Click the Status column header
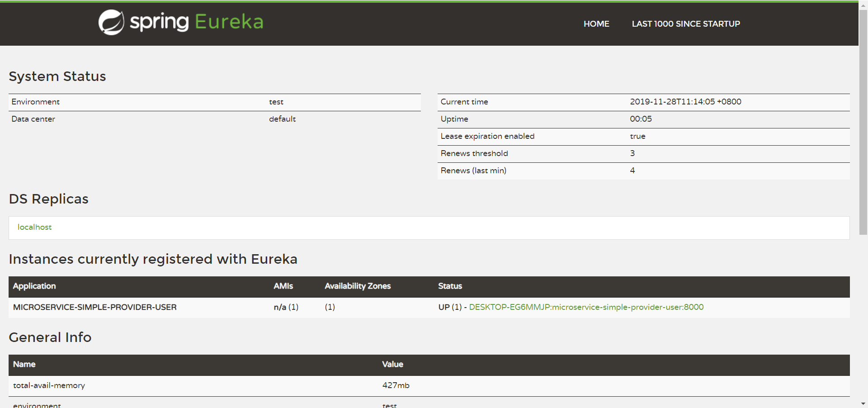The height and width of the screenshot is (408, 868). point(450,286)
